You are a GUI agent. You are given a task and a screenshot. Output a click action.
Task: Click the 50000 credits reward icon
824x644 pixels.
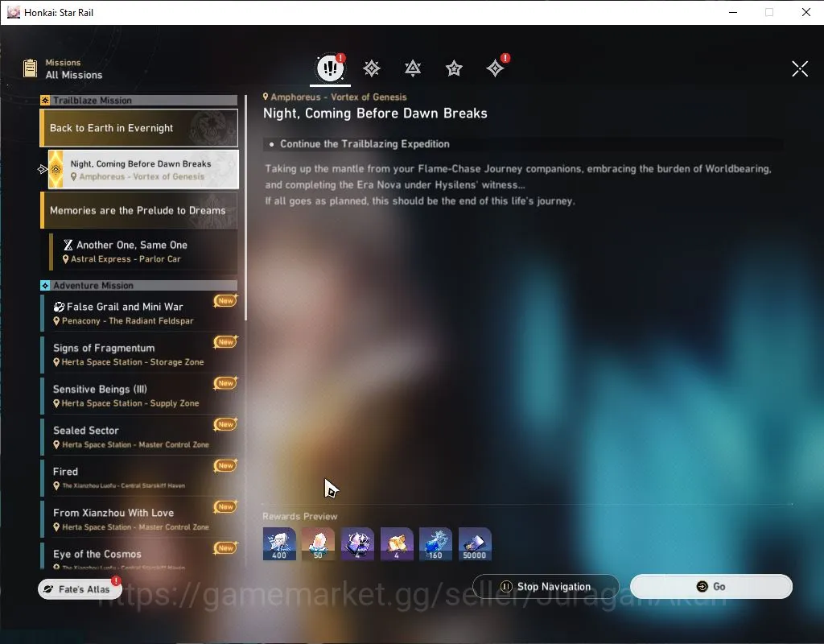tap(475, 543)
